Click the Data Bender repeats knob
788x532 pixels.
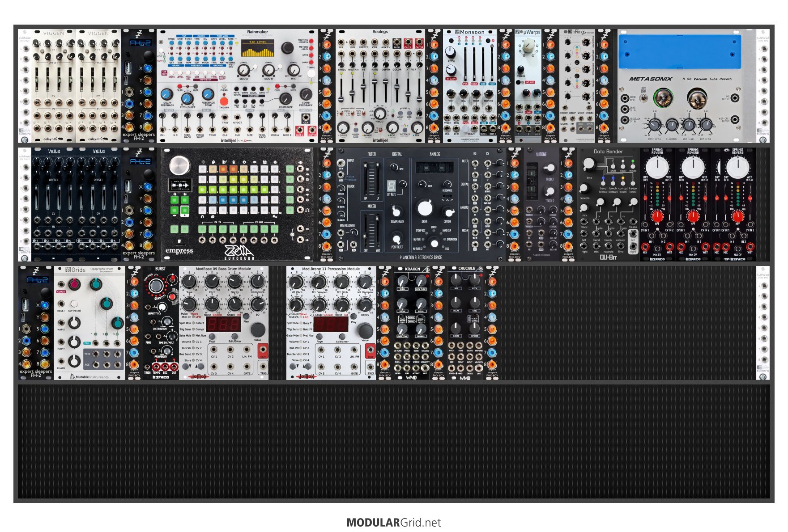[x=584, y=188]
